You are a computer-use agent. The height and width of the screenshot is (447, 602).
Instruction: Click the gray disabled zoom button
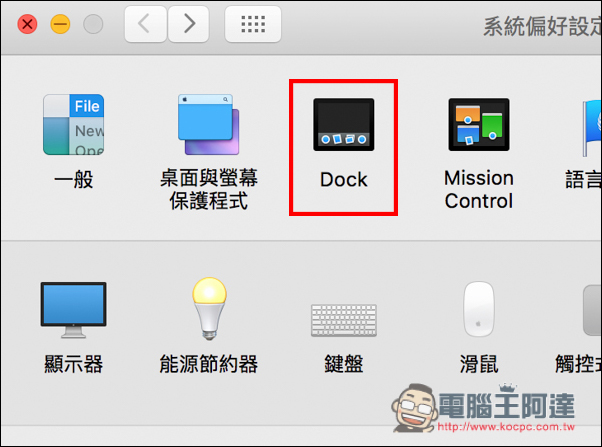(93, 24)
